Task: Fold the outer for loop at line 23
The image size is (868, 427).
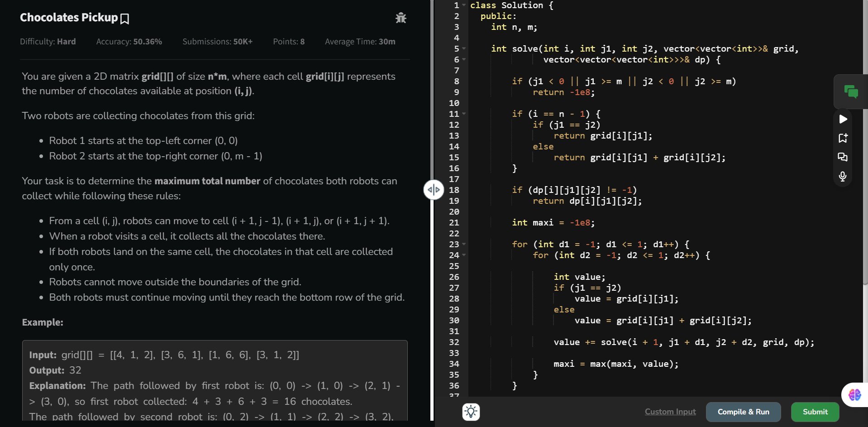Action: pos(464,245)
